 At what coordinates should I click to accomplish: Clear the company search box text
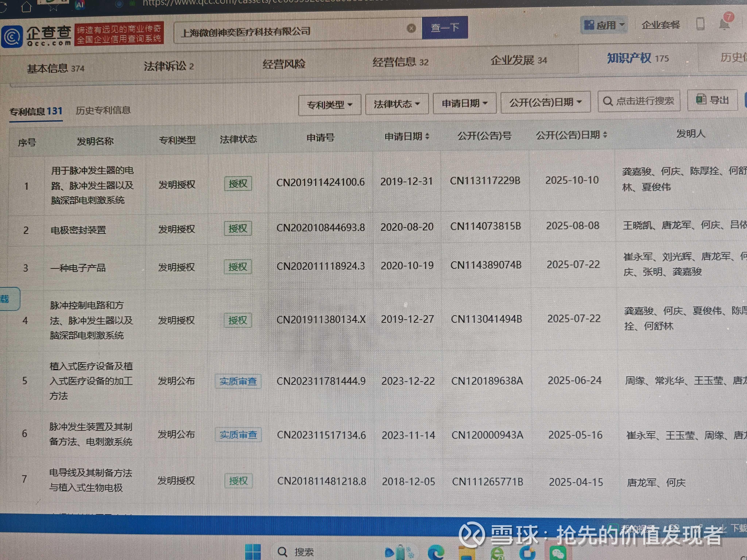tap(411, 28)
